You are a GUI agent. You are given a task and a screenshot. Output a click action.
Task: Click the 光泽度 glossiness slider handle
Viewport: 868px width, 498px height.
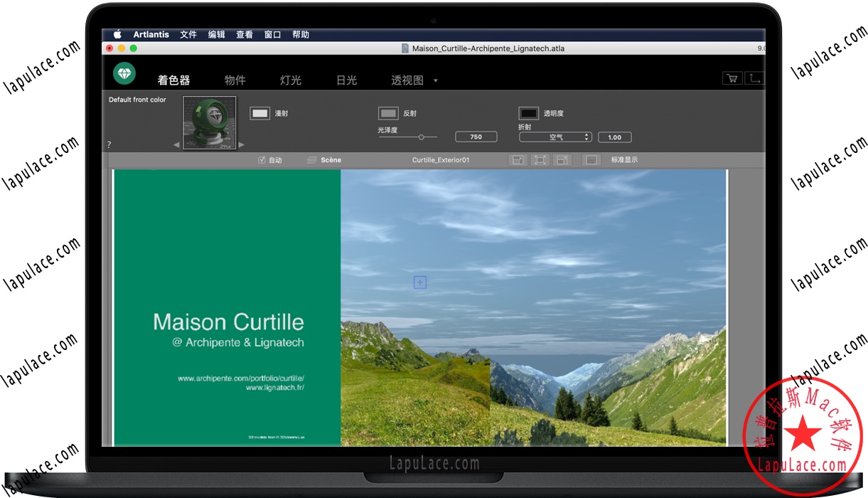point(422,138)
